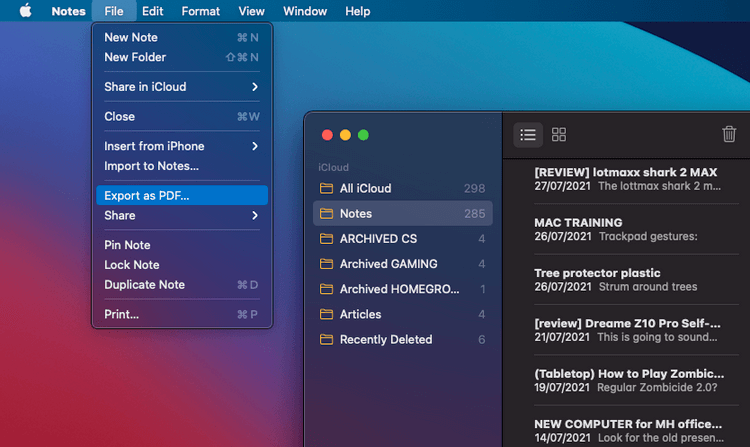Click the ARCHIVED CS folder icon

pos(326,239)
